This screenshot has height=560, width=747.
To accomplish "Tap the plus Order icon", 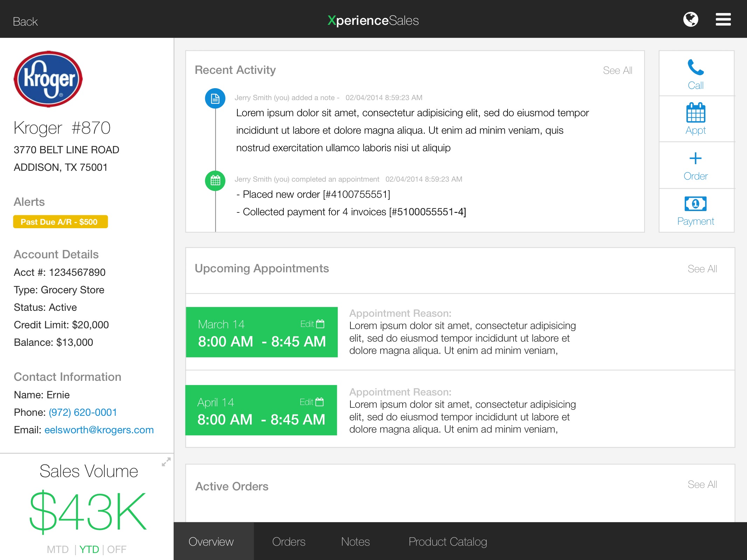I will [696, 159].
